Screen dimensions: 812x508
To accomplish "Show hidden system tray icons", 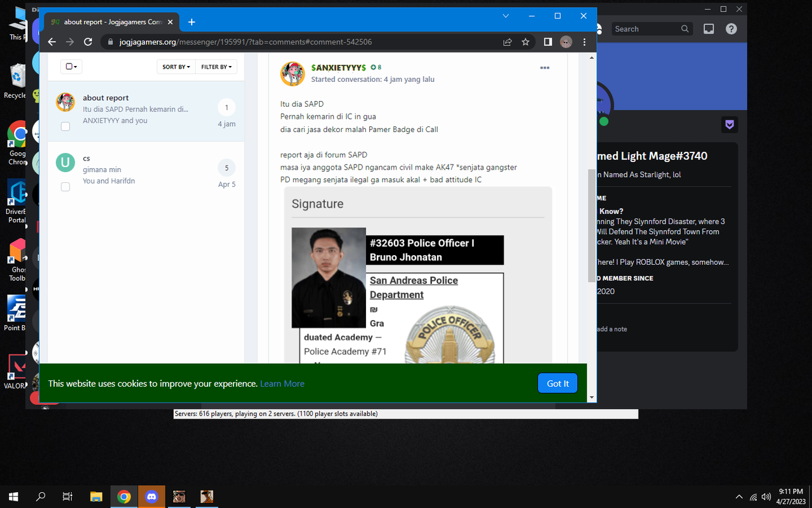I will [x=739, y=497].
